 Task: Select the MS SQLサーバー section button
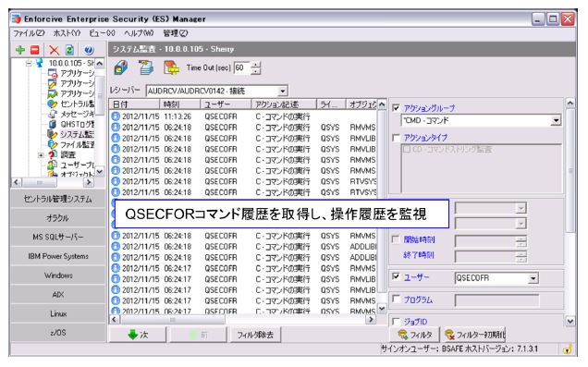pos(58,238)
